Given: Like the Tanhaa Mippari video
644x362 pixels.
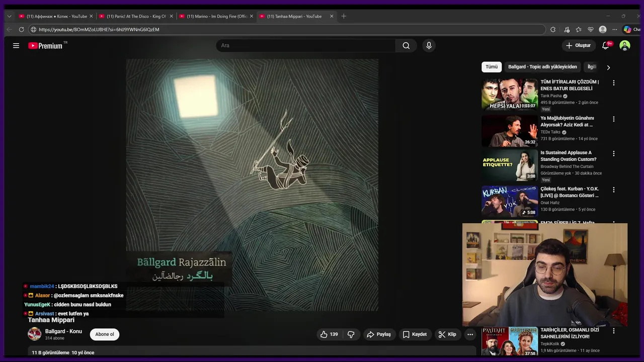Looking at the screenshot, I should (330, 334).
